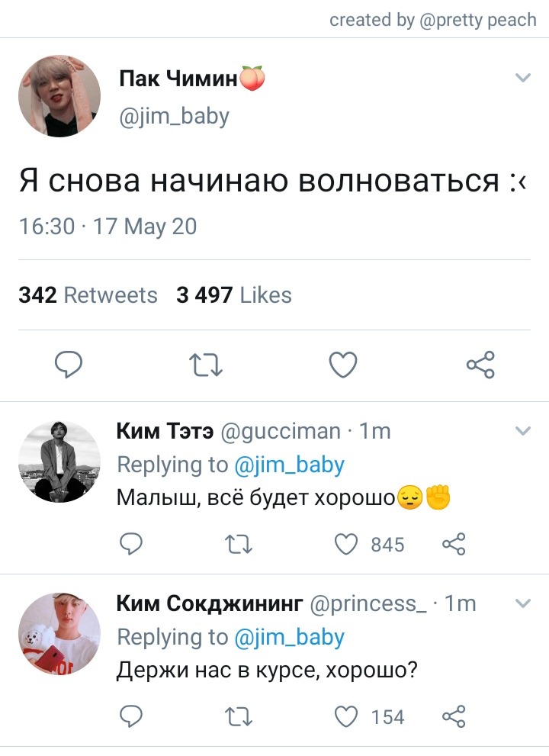Viewport: 549px width, 756px height.
Task: Like the main tweet with the heart icon
Action: (342, 365)
